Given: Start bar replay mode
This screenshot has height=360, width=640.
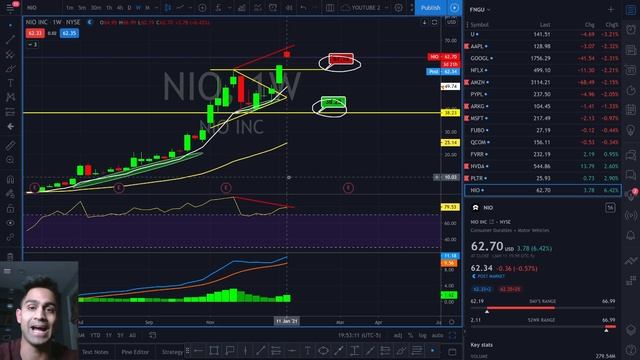Looking at the screenshot, I should coord(289,7).
